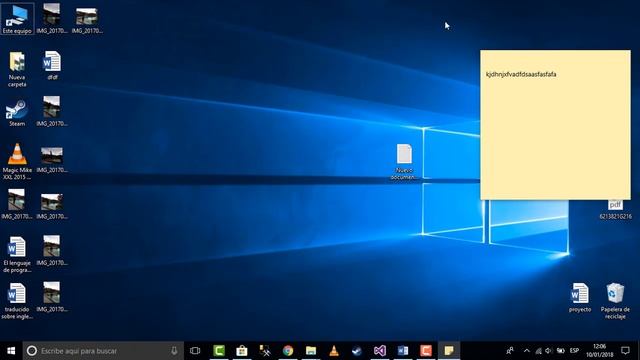Switch to orange Camtasia recorder taskbar icon
640x360 pixels.
tap(426, 351)
